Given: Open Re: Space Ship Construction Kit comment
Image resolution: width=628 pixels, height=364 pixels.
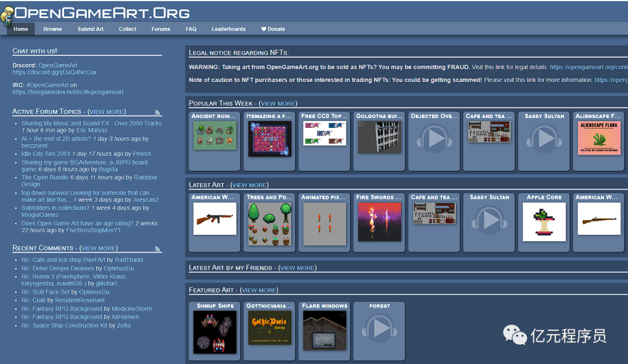Looking at the screenshot, I should [x=64, y=326].
